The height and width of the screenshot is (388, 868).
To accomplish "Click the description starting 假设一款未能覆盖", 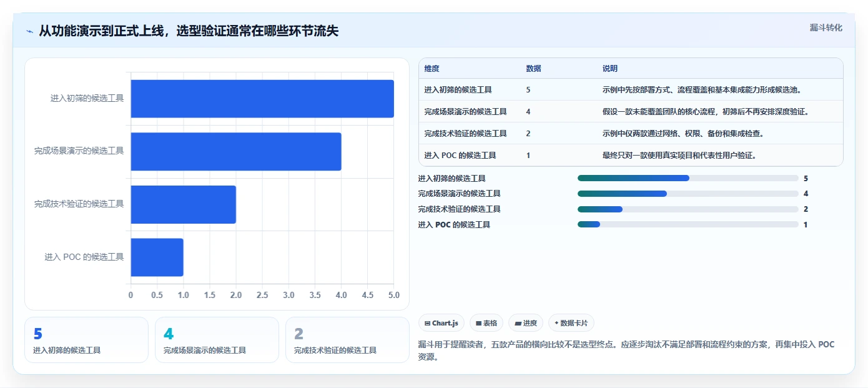I will coord(706,112).
